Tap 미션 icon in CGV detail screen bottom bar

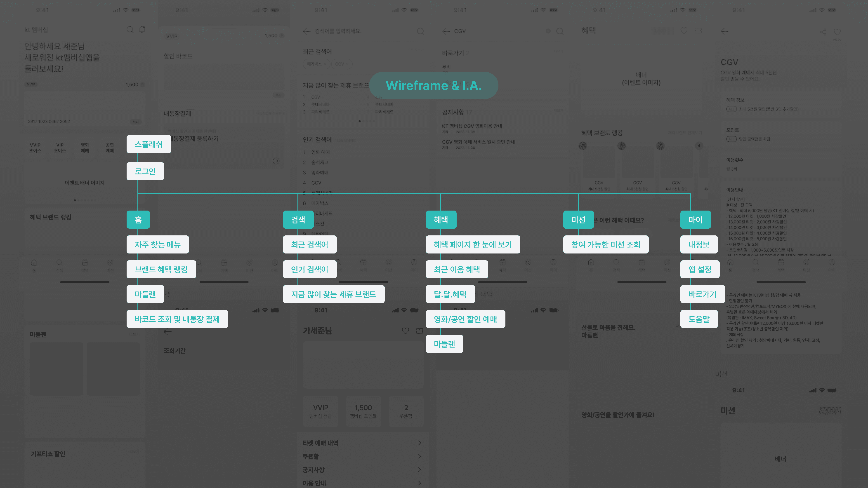pyautogui.click(x=806, y=265)
